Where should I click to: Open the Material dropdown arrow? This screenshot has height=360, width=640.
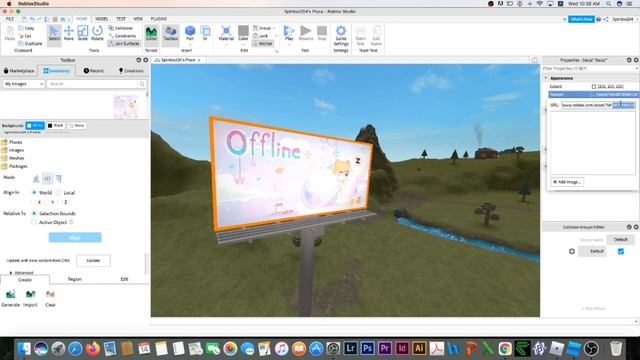[226, 44]
